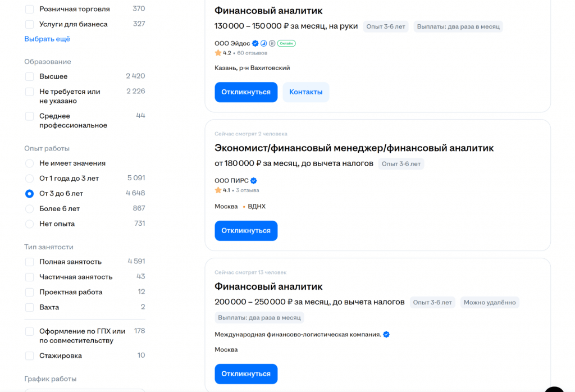Click verified checkmark beside ООО ПИРС
Viewport: 575px width, 392px height.
click(x=254, y=181)
